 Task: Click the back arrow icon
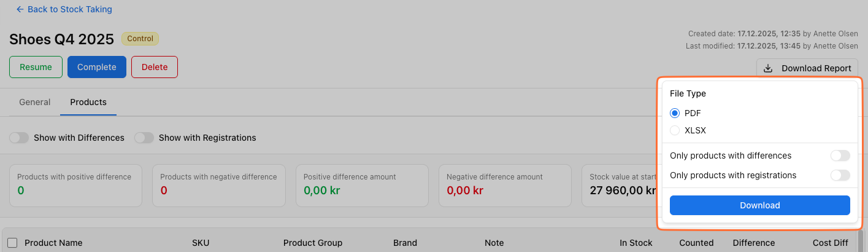20,10
